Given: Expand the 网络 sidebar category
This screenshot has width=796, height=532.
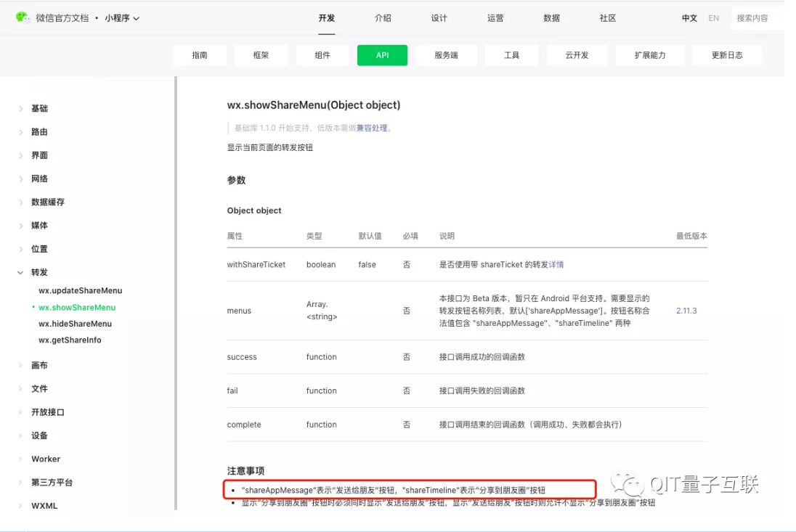Looking at the screenshot, I should click(x=39, y=179).
